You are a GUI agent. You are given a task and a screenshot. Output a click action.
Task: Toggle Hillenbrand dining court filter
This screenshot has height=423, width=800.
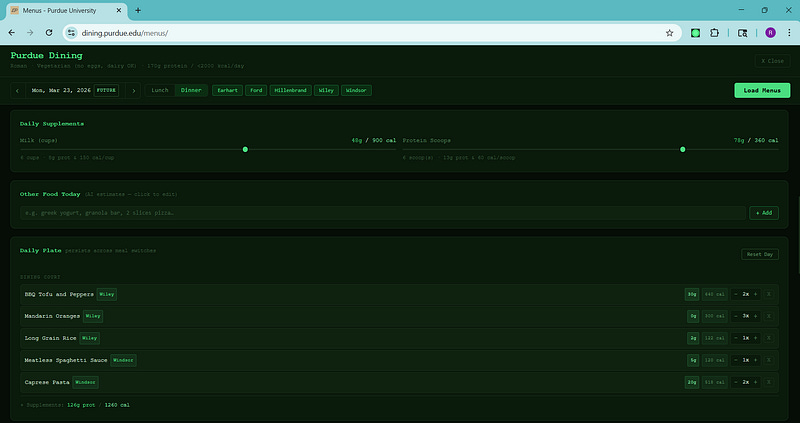point(290,90)
